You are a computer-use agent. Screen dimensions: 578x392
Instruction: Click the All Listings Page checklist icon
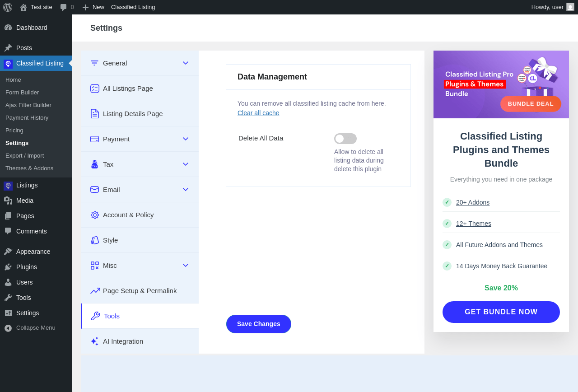(x=94, y=89)
